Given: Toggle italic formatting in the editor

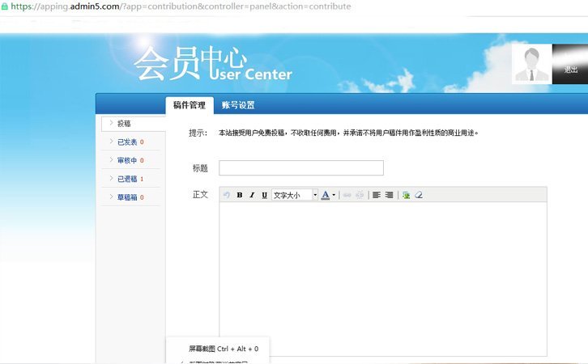Looking at the screenshot, I should pos(252,195).
